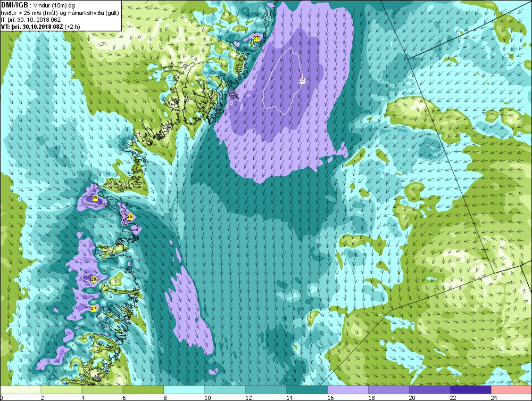Click the '20' legend scale number
The height and width of the screenshot is (401, 532).
[412, 398]
